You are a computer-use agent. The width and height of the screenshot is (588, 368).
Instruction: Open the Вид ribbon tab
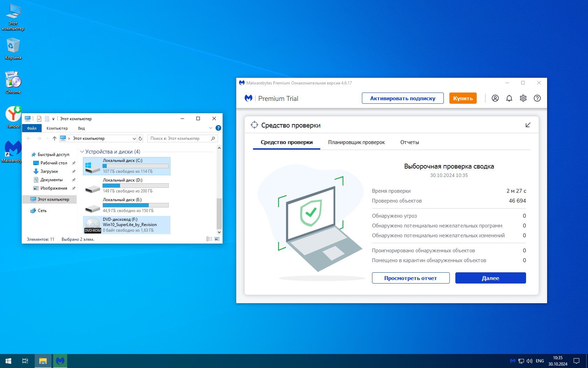pos(81,128)
